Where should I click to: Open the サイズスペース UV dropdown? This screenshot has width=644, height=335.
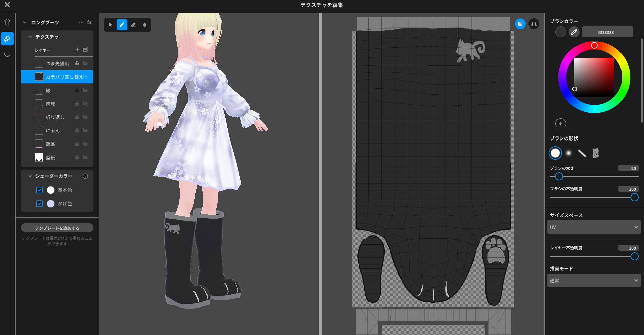tap(594, 227)
